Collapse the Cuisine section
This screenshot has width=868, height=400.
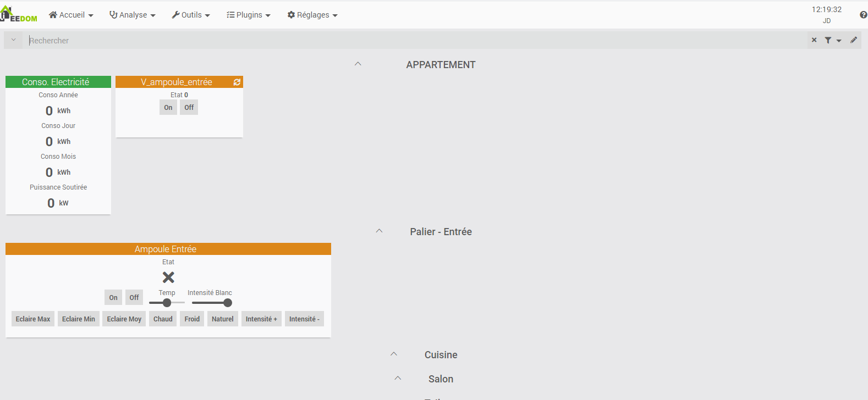(394, 354)
